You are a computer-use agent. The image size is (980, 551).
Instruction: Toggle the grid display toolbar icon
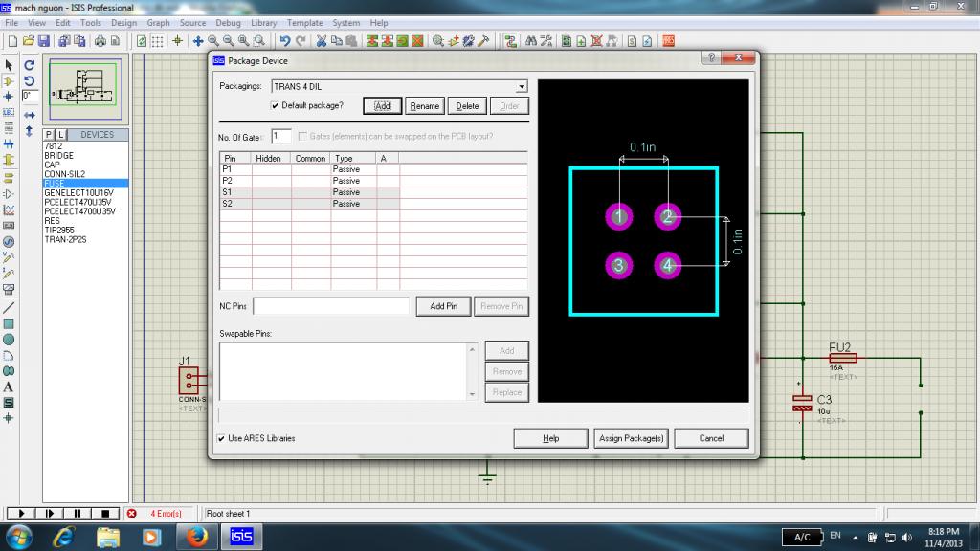158,41
